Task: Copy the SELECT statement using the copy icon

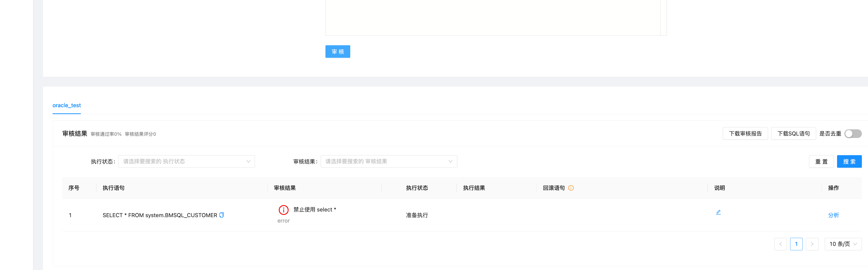Action: pyautogui.click(x=221, y=215)
